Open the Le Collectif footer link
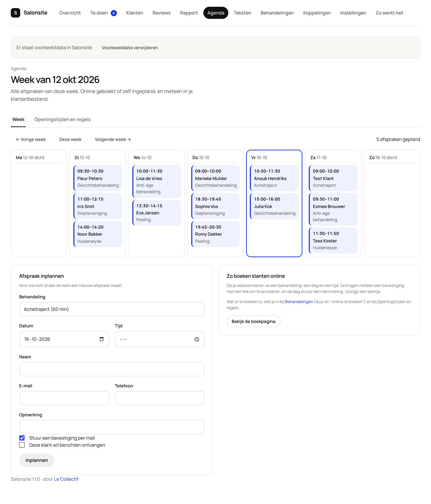 pyautogui.click(x=66, y=479)
